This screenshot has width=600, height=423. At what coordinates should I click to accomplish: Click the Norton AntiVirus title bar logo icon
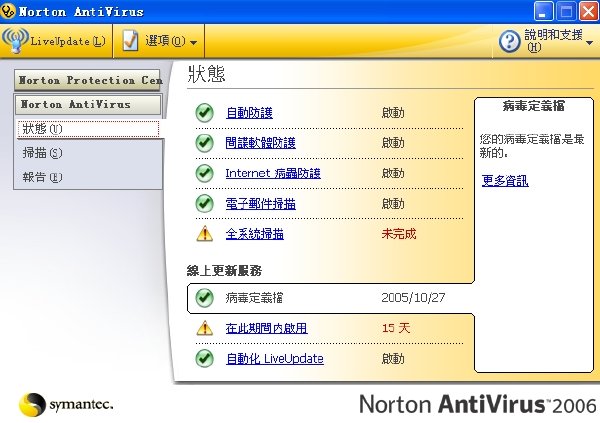pos(8,11)
